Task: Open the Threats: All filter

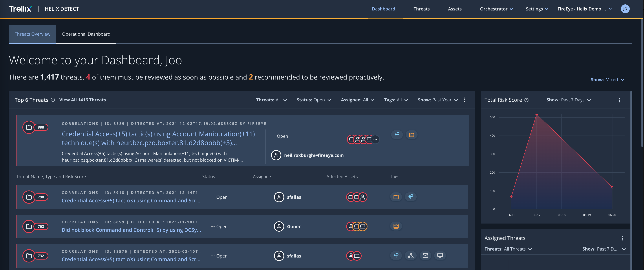Action: (272, 100)
